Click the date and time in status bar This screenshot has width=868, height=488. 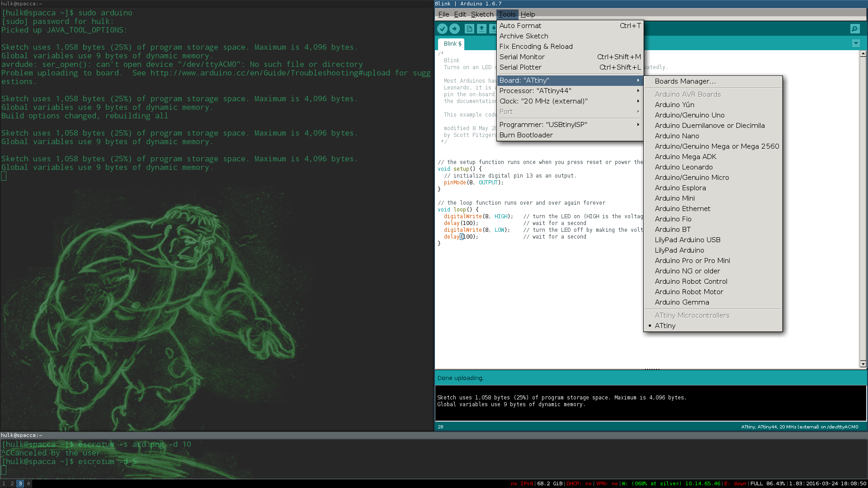point(836,483)
